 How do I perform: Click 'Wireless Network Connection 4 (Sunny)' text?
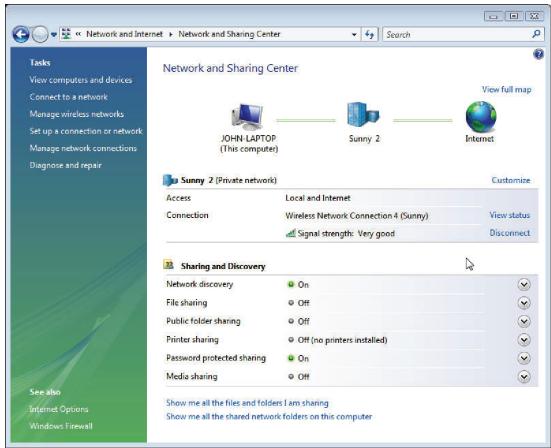pos(357,216)
